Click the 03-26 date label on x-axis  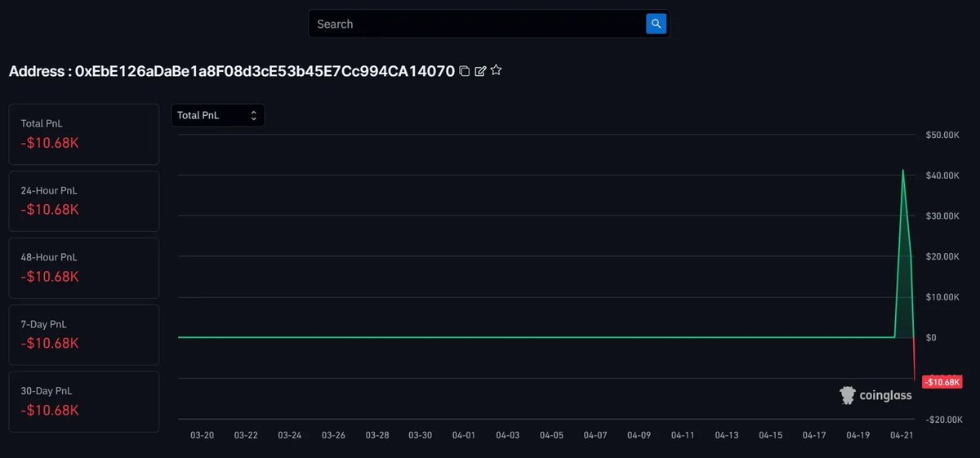pos(333,435)
